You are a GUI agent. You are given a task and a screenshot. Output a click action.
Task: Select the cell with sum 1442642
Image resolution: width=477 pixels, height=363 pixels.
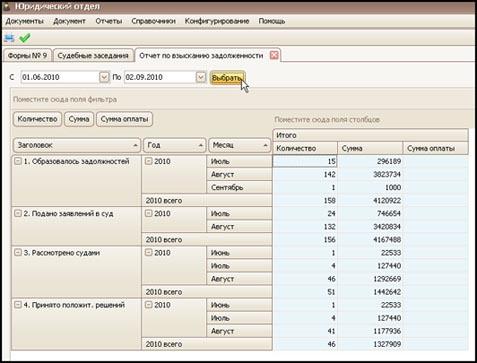pyautogui.click(x=370, y=292)
